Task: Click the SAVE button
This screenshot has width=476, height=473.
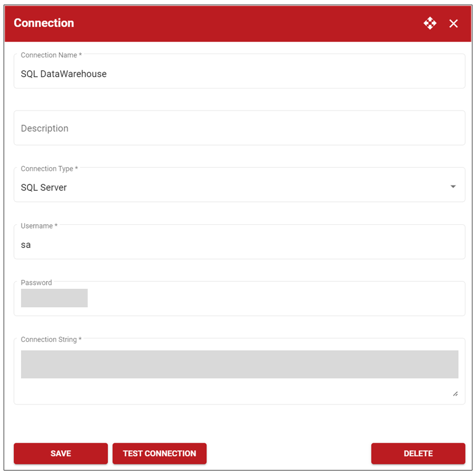Action: point(61,453)
